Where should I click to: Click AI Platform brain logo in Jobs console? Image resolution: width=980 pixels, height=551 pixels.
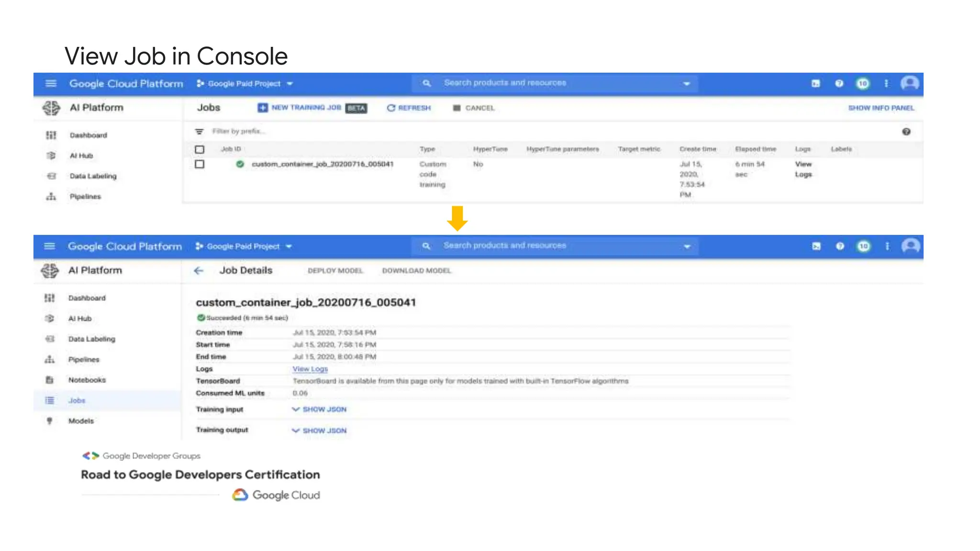pos(51,108)
